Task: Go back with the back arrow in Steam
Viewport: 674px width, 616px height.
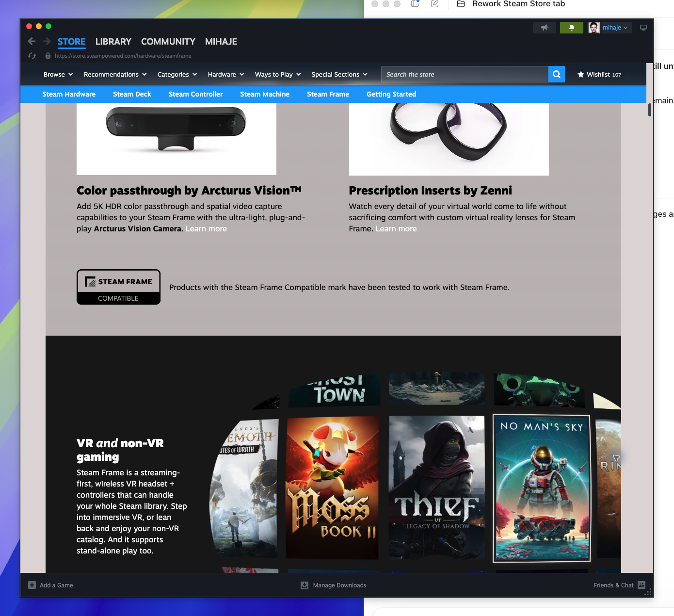Action: [32, 41]
